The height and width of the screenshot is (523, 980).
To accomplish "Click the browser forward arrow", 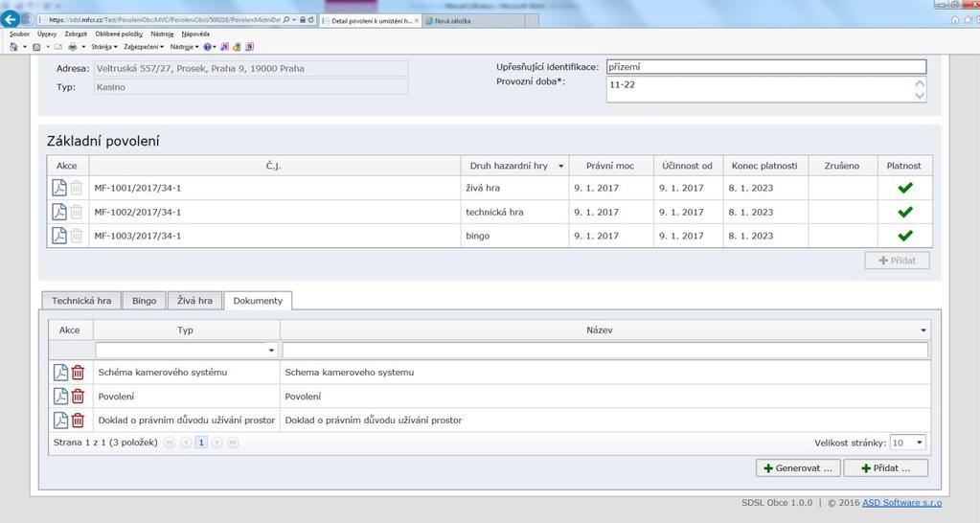I will click(x=28, y=19).
